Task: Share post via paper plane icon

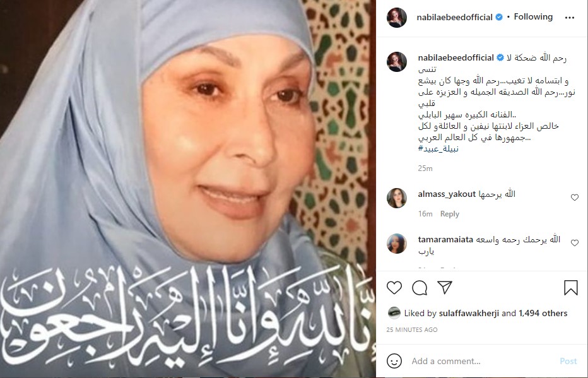Action: 445,287
